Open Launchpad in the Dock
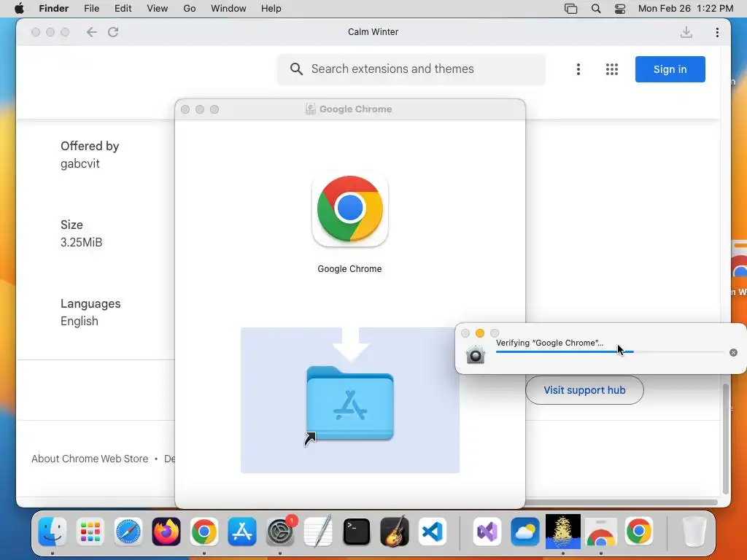This screenshot has width=747, height=560. (x=90, y=531)
